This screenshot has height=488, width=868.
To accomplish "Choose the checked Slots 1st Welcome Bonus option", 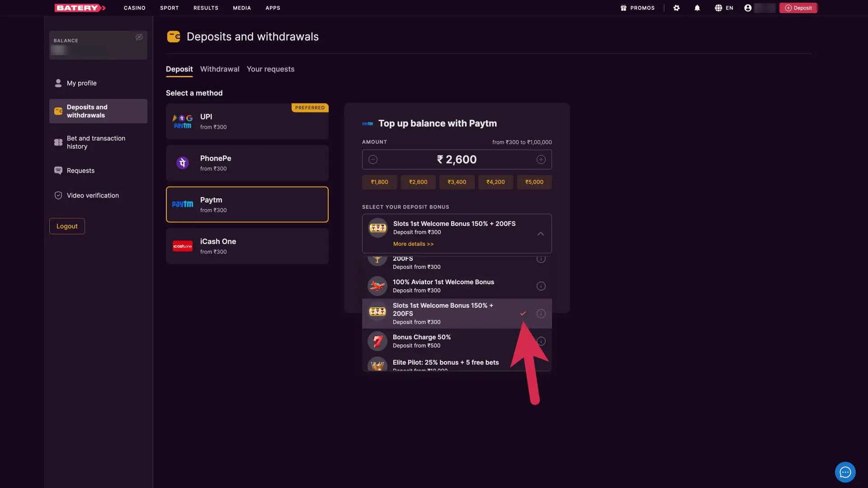I will point(457,314).
